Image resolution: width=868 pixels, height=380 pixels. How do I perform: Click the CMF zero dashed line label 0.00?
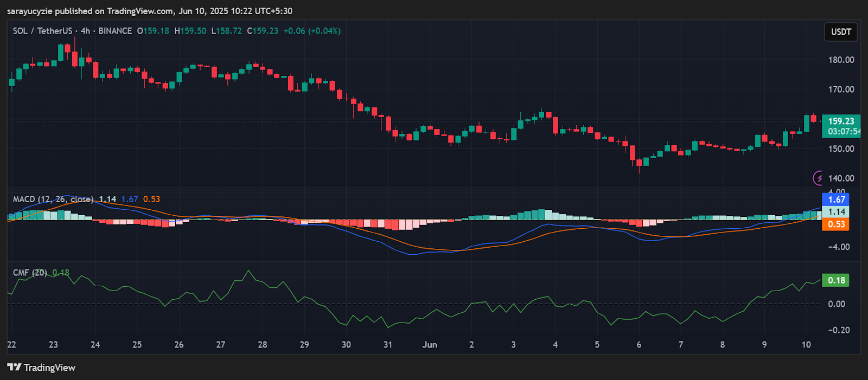point(837,304)
